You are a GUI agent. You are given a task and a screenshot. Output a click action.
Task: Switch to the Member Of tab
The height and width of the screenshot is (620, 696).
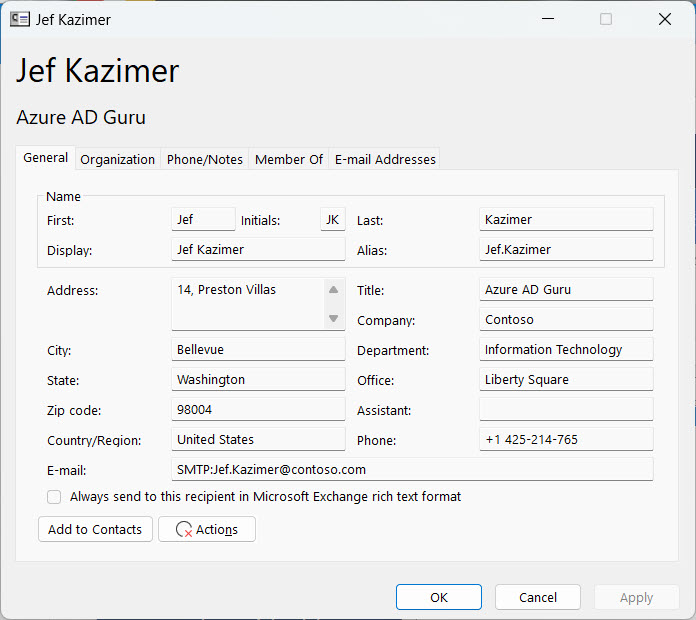coord(289,159)
